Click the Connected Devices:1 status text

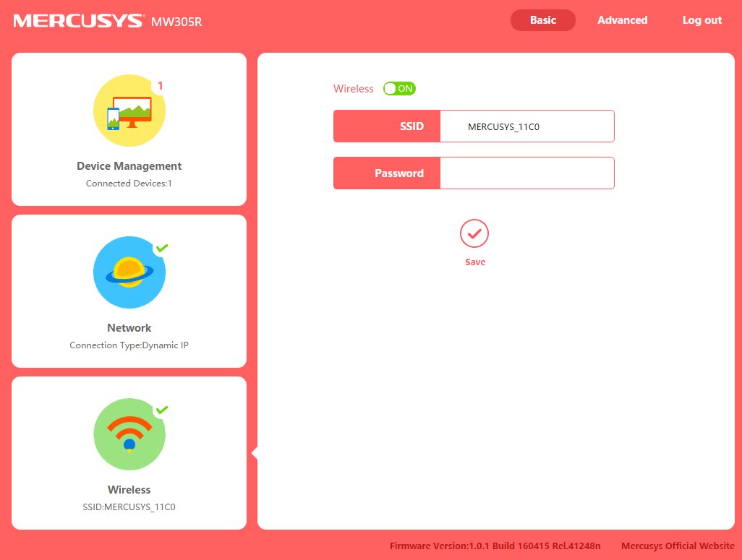pyautogui.click(x=129, y=184)
